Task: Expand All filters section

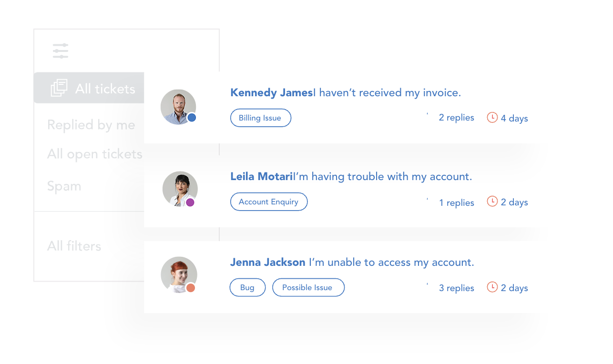Action: (x=74, y=246)
